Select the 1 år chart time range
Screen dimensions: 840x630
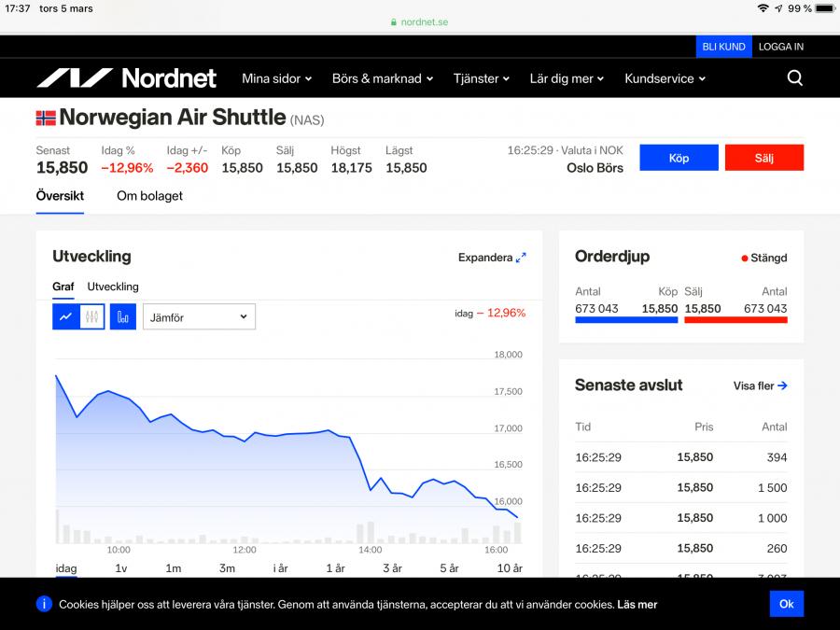coord(335,568)
